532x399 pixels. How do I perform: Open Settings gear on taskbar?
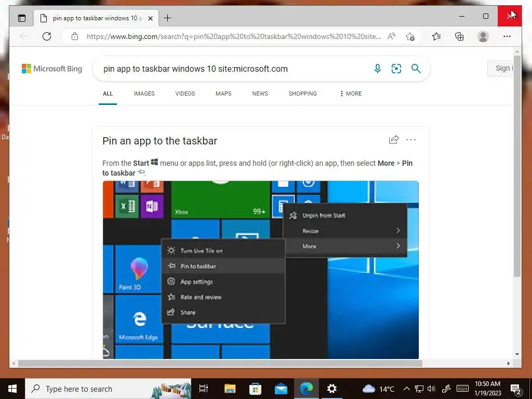click(332, 389)
